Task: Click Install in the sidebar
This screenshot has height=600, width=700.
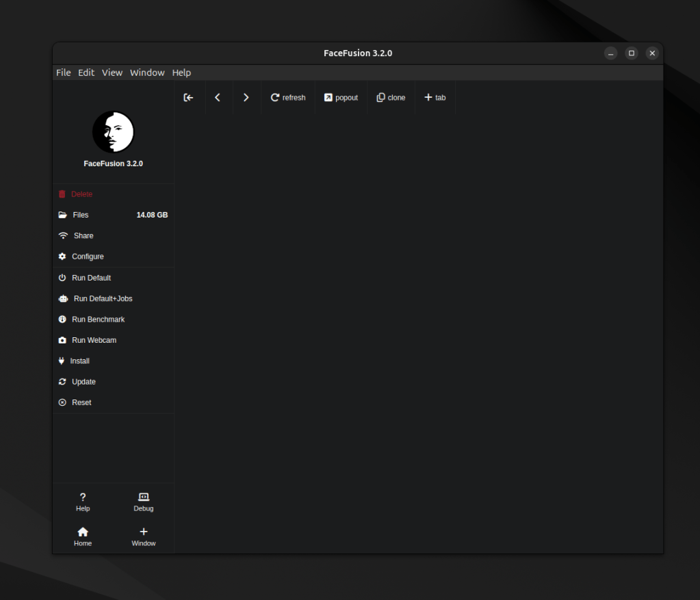Action: pyautogui.click(x=79, y=361)
